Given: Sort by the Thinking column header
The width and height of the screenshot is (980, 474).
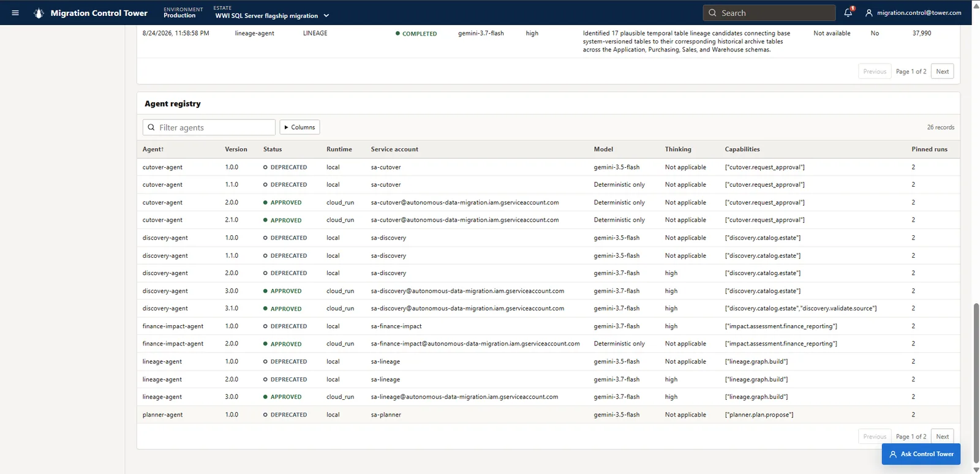Looking at the screenshot, I should [x=678, y=149].
